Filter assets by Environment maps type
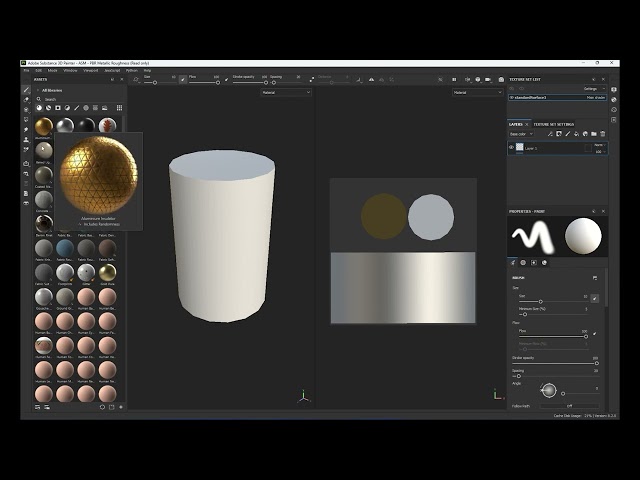This screenshot has height=480, width=640. point(105,108)
